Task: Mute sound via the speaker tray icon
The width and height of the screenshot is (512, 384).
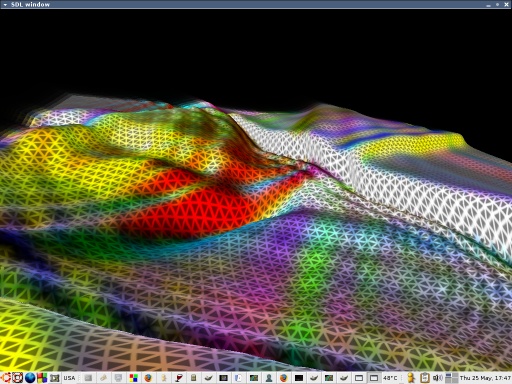Action: coord(437,378)
